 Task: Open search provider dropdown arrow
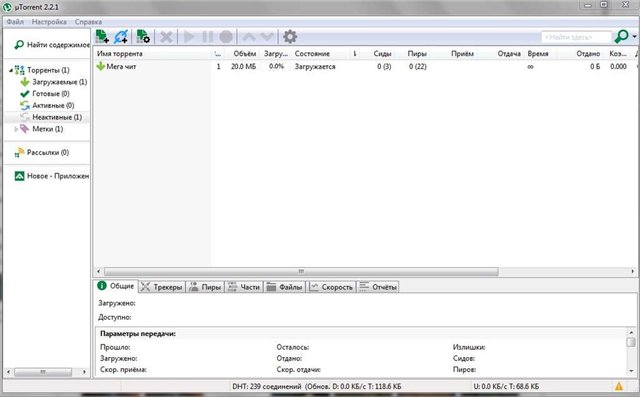634,37
